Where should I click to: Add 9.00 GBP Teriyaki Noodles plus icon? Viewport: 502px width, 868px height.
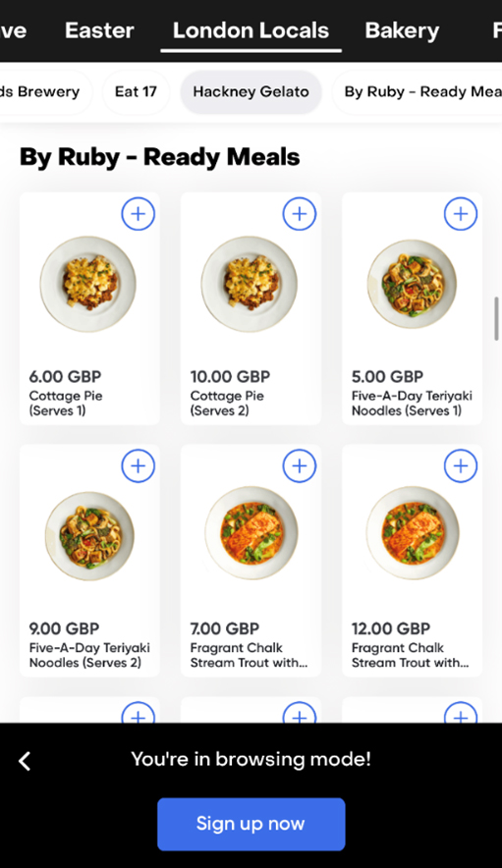pyautogui.click(x=138, y=465)
